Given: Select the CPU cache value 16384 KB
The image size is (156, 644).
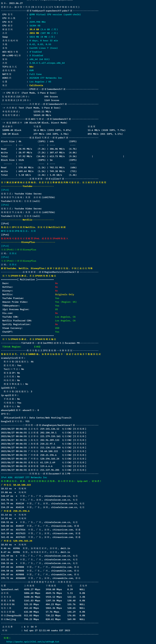Looking at the screenshot, I should pyautogui.click(x=35, y=26).
